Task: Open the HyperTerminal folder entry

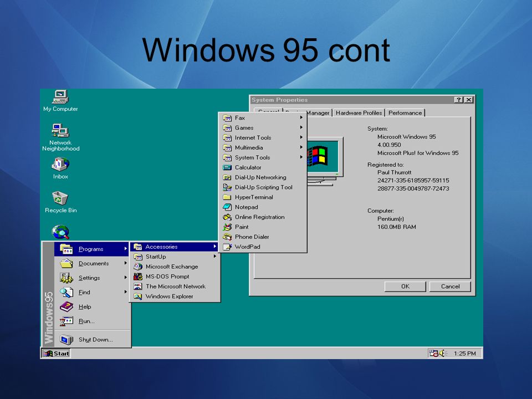Action: [x=263, y=197]
